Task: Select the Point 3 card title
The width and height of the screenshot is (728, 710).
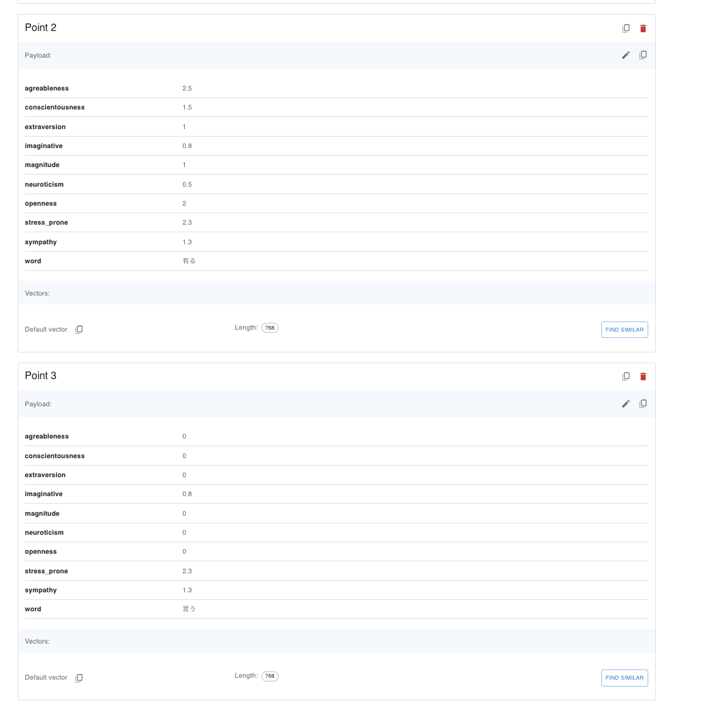Action: (x=41, y=376)
